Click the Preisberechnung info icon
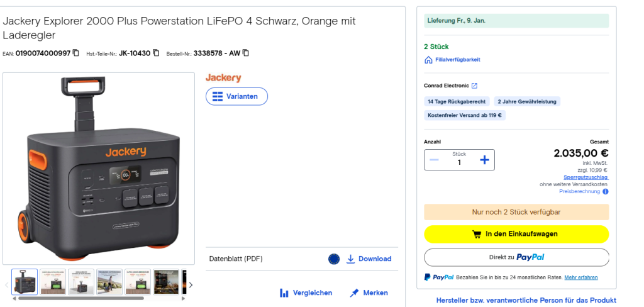Viewport: 644px width, 307px height. point(606,191)
